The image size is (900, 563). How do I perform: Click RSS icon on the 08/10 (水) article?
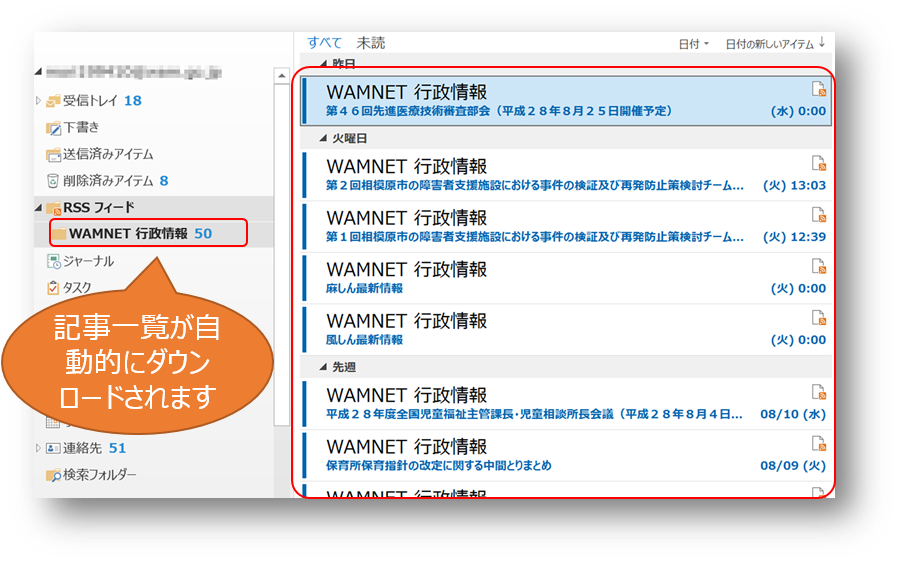click(818, 392)
